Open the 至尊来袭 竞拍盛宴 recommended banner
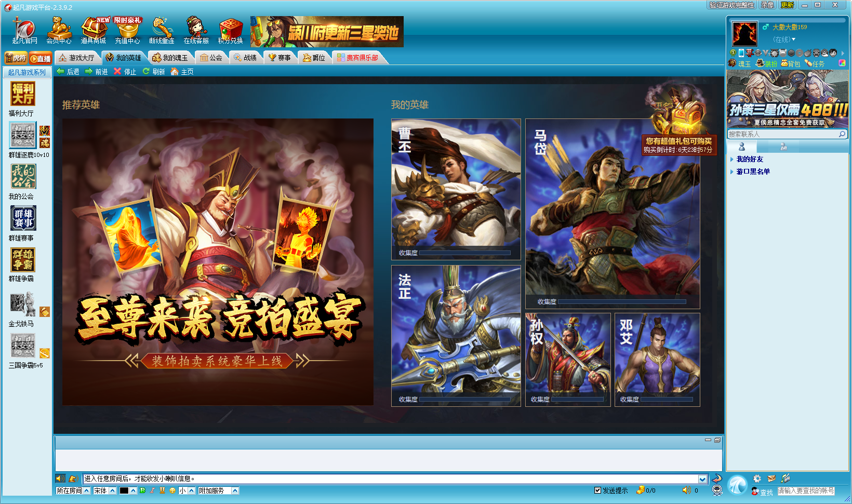Image resolution: width=852 pixels, height=504 pixels. tap(218, 262)
